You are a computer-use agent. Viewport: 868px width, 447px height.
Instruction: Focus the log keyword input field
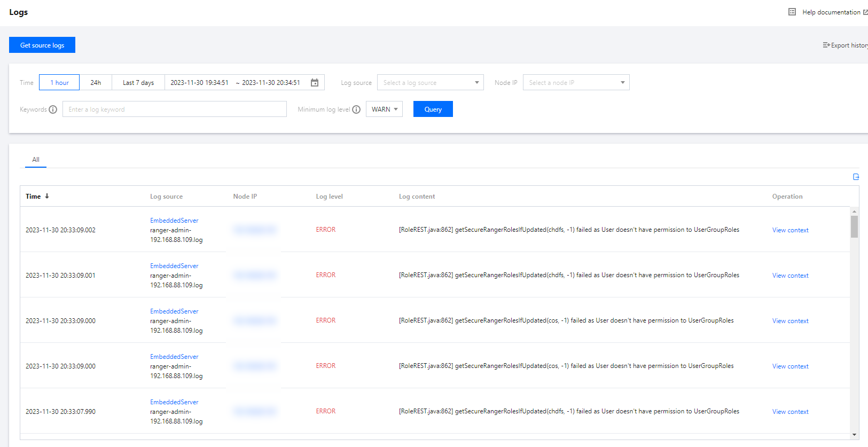click(174, 109)
